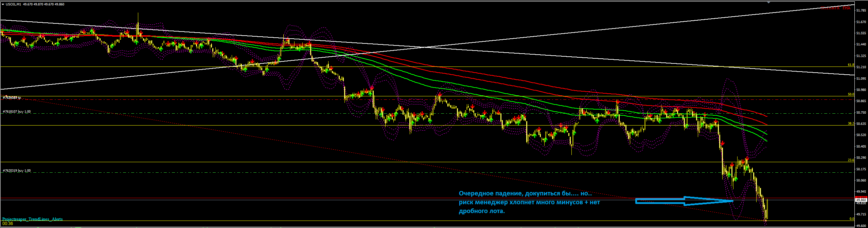This screenshot has height=228, width=868.
Task: Click the white current price tag 49.860
Action: click(861, 200)
